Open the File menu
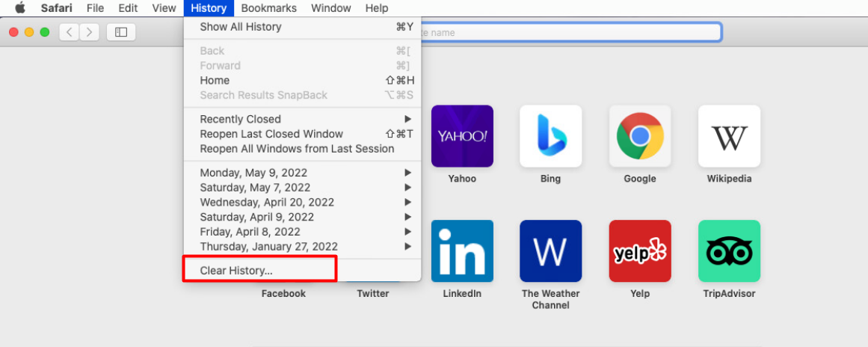Viewport: 868px width, 347px height. (95, 8)
